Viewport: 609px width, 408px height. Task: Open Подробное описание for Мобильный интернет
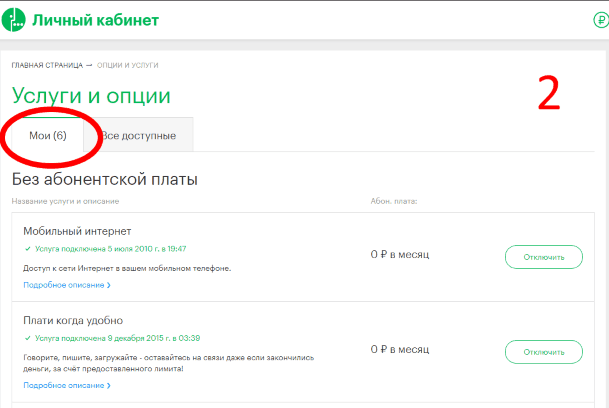pyautogui.click(x=67, y=285)
